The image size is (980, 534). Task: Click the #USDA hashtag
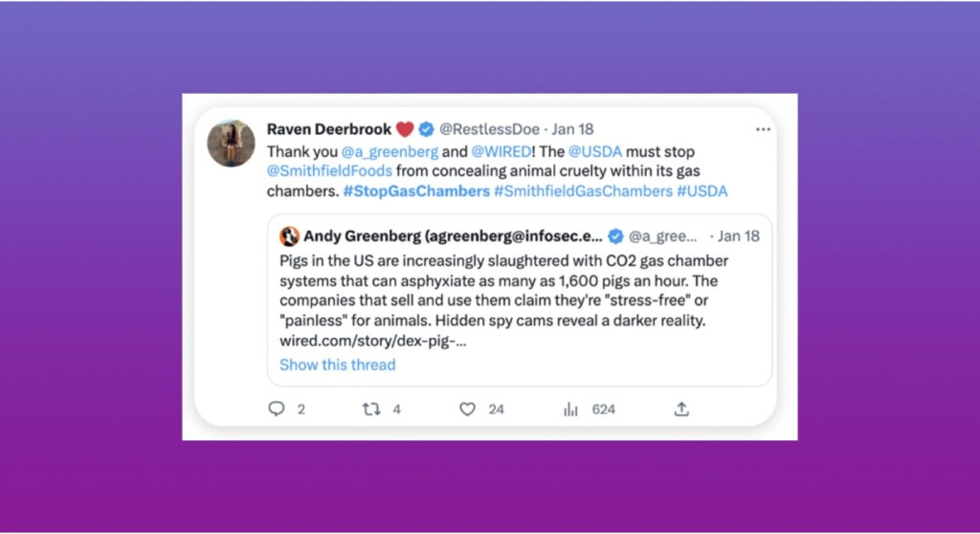[702, 190]
